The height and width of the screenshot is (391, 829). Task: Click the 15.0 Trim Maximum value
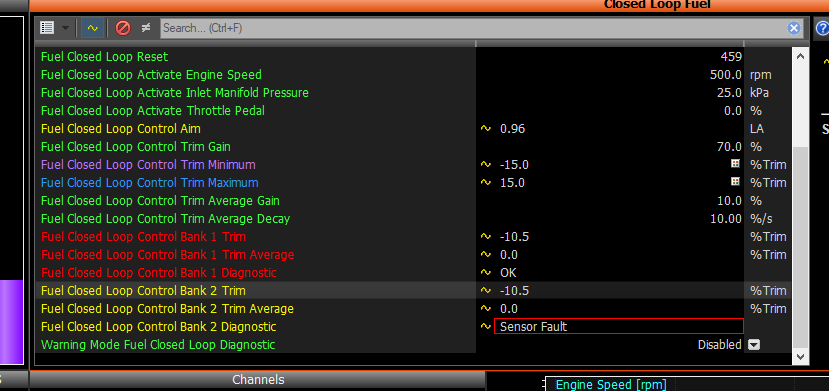(512, 182)
